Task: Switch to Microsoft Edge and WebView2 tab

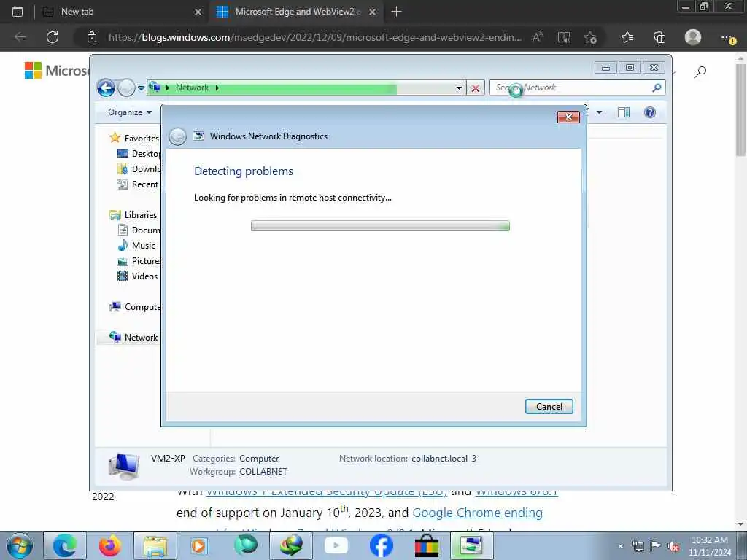Action: (x=295, y=12)
